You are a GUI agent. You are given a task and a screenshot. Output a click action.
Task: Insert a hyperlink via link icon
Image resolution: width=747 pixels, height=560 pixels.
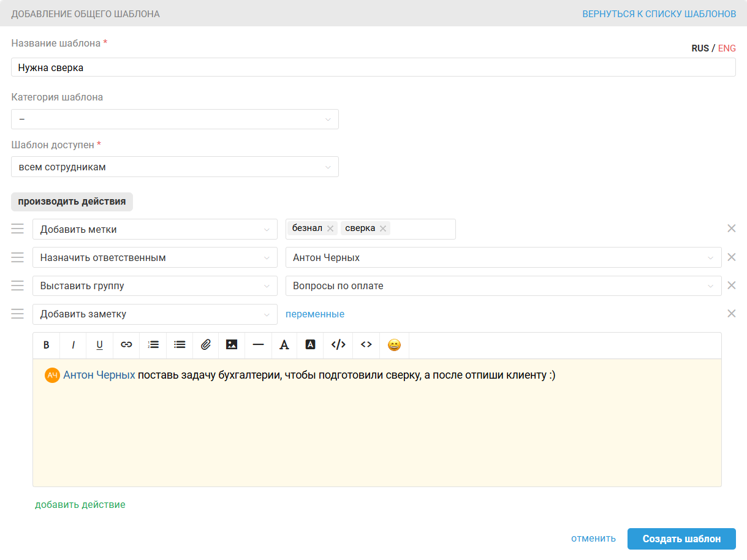(x=126, y=345)
